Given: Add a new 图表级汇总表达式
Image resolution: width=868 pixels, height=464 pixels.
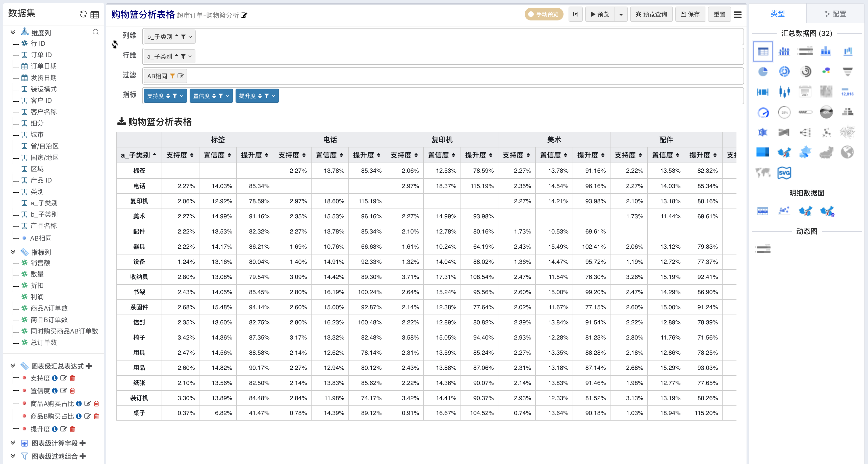Looking at the screenshot, I should click(89, 366).
